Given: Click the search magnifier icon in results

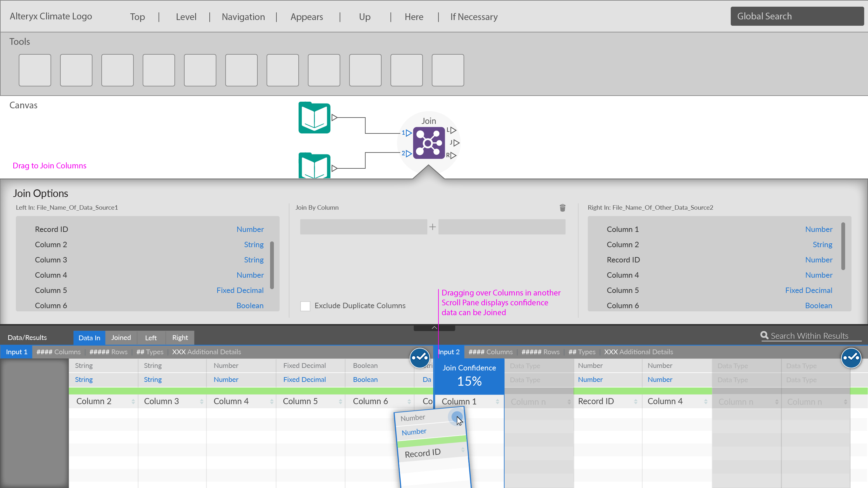Looking at the screenshot, I should [764, 335].
